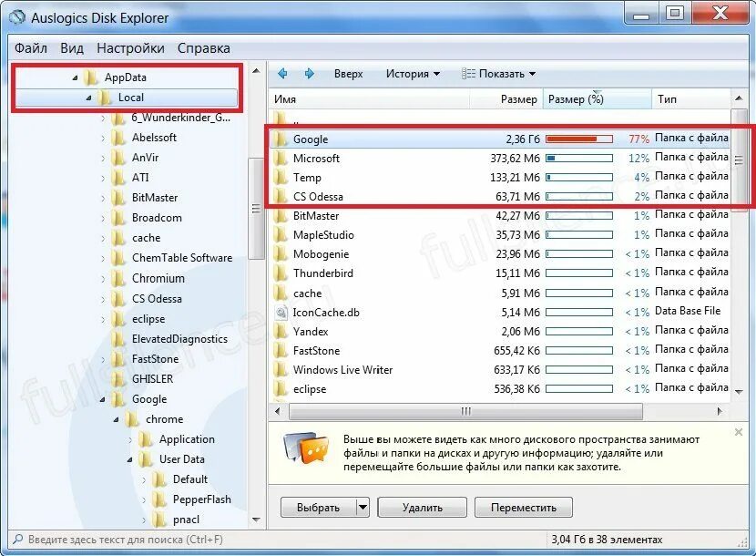Click the Вверх button
This screenshot has height=556, width=756.
click(348, 74)
